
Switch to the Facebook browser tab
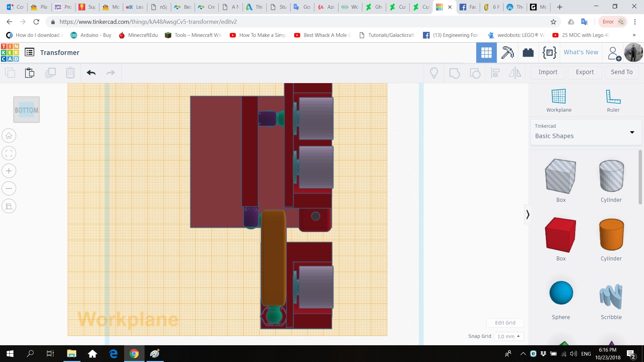coord(468,7)
